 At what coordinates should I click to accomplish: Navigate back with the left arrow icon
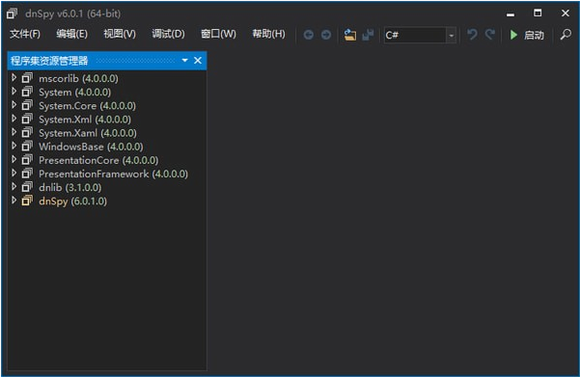(308, 35)
